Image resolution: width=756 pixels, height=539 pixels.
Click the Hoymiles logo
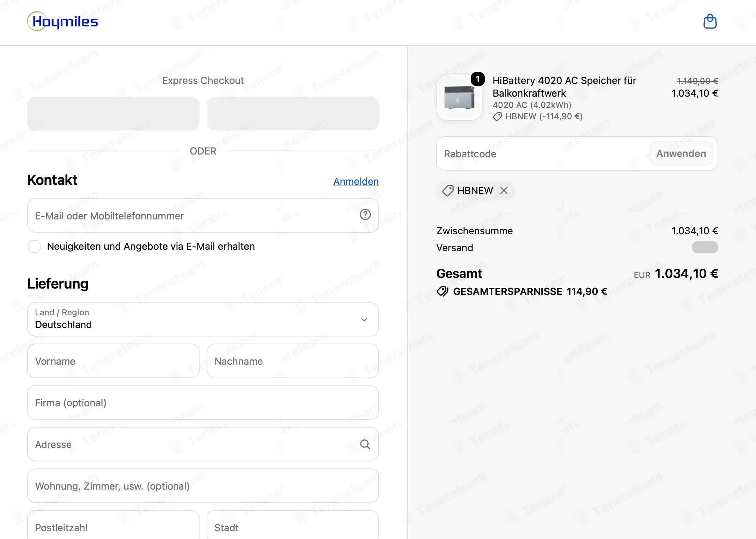pyautogui.click(x=63, y=21)
